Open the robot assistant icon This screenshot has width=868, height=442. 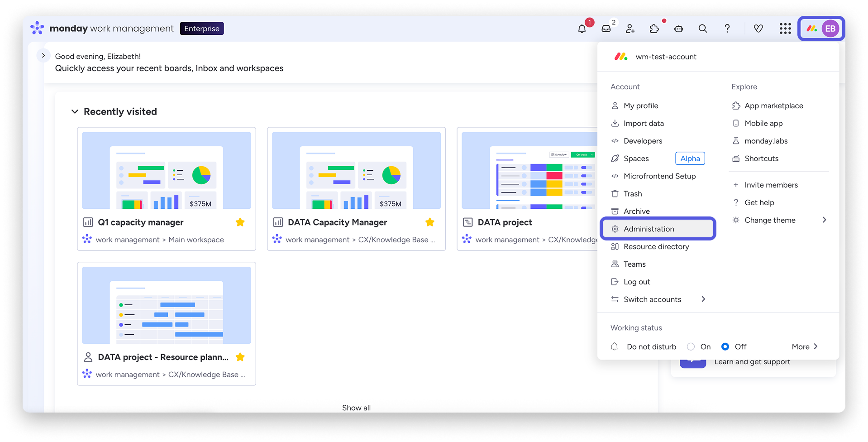[678, 29]
